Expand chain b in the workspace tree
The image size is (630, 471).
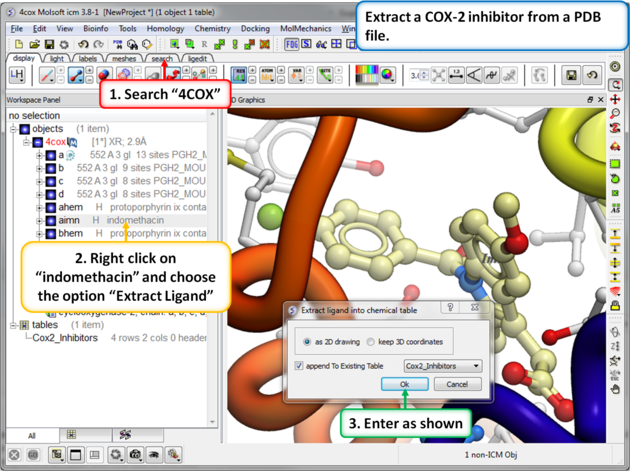coord(39,168)
